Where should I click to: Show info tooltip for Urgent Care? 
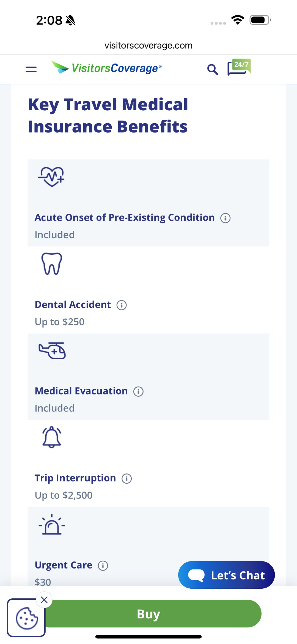pyautogui.click(x=103, y=566)
